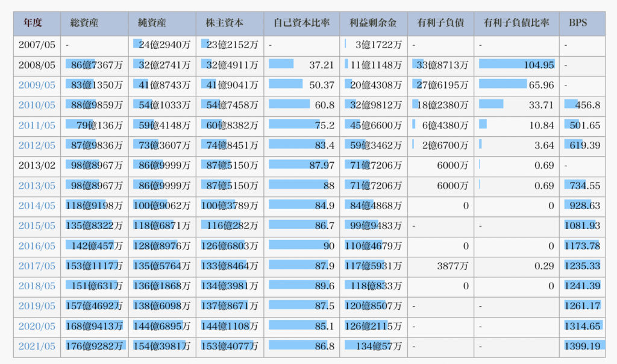617x364 pixels.
Task: Select retained earnings cell 3億1722万
Action: point(374,45)
